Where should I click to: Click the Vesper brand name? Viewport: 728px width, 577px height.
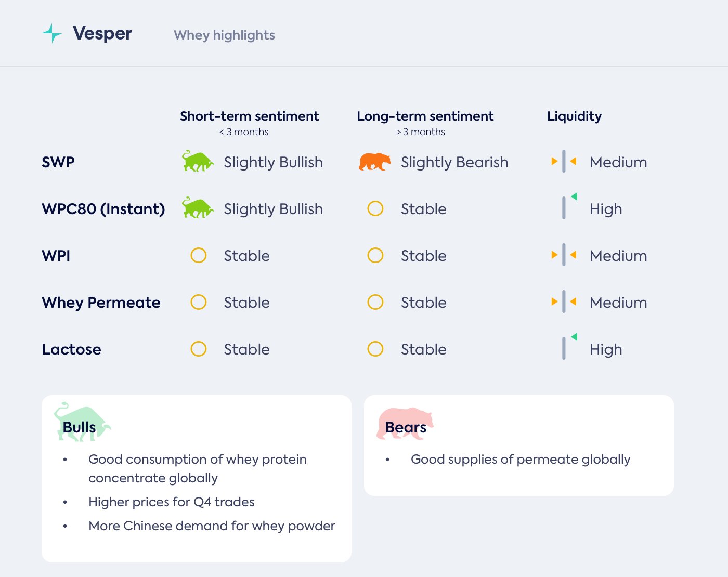coord(102,33)
